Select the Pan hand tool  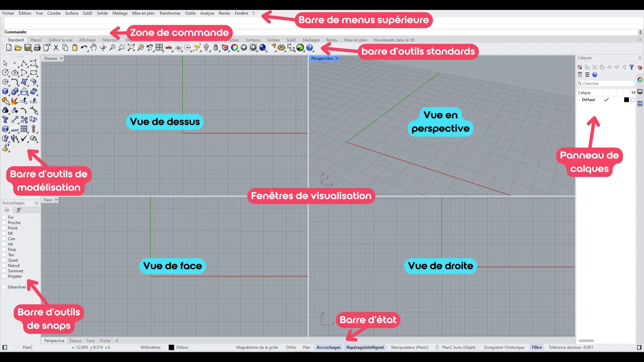pyautogui.click(x=94, y=48)
